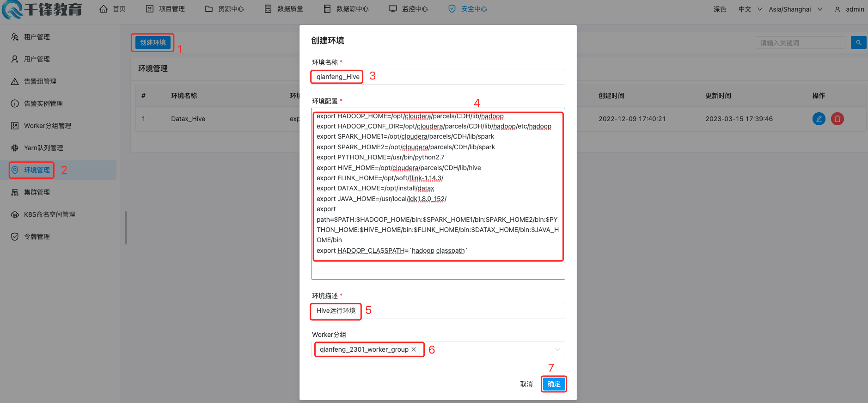
Task: Click the 监控中心 monitor icon
Action: tap(393, 9)
